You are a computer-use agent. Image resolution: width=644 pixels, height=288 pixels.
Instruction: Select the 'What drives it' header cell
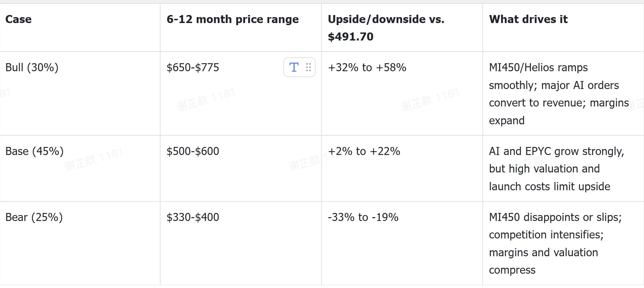tap(563, 28)
